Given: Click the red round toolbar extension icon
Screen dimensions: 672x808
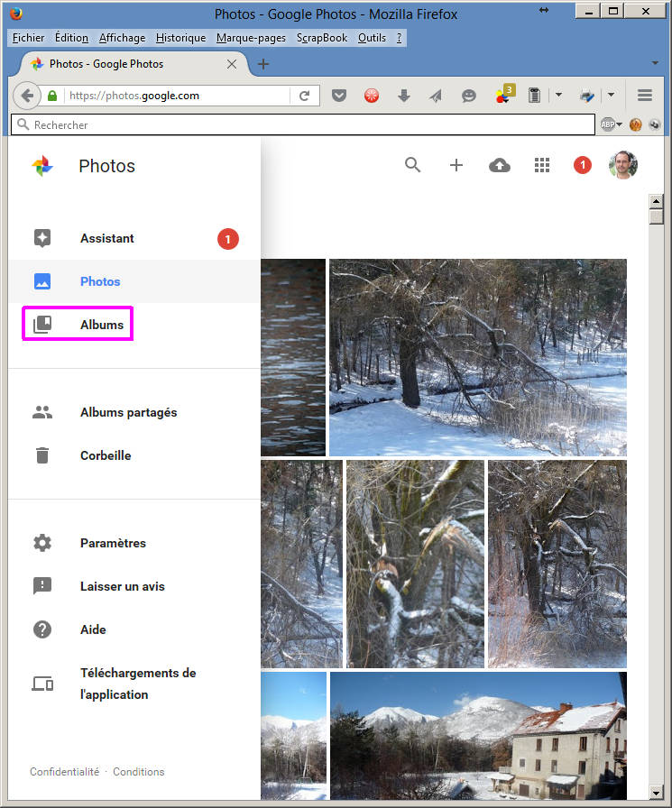Looking at the screenshot, I should [372, 96].
